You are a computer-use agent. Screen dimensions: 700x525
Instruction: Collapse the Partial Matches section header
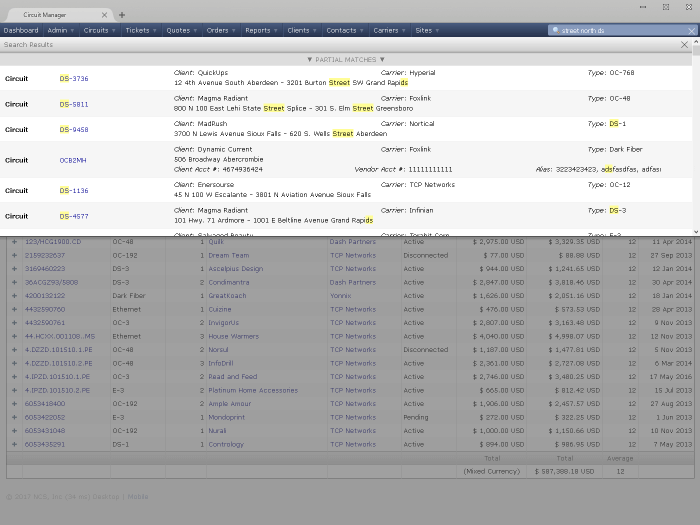[x=346, y=59]
